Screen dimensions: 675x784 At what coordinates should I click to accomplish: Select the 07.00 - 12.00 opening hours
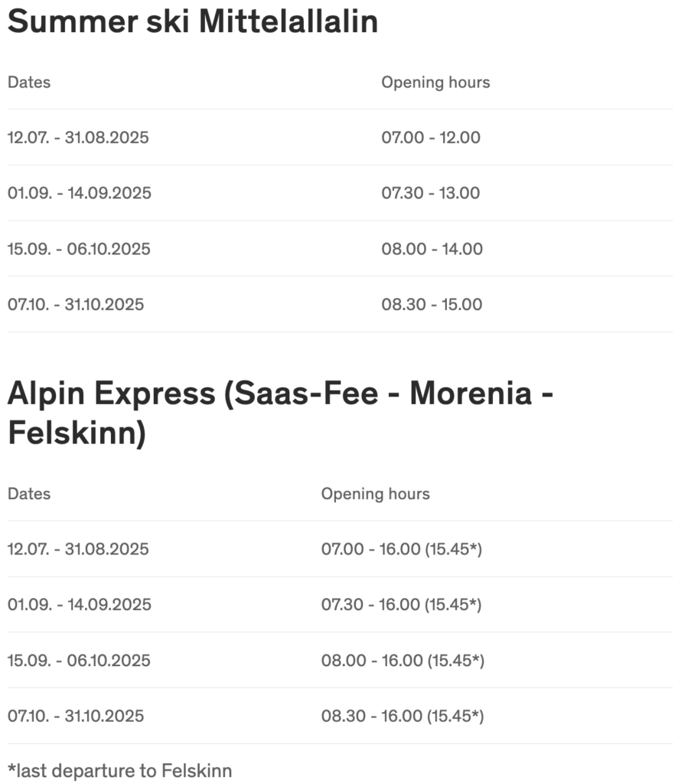[x=431, y=138]
